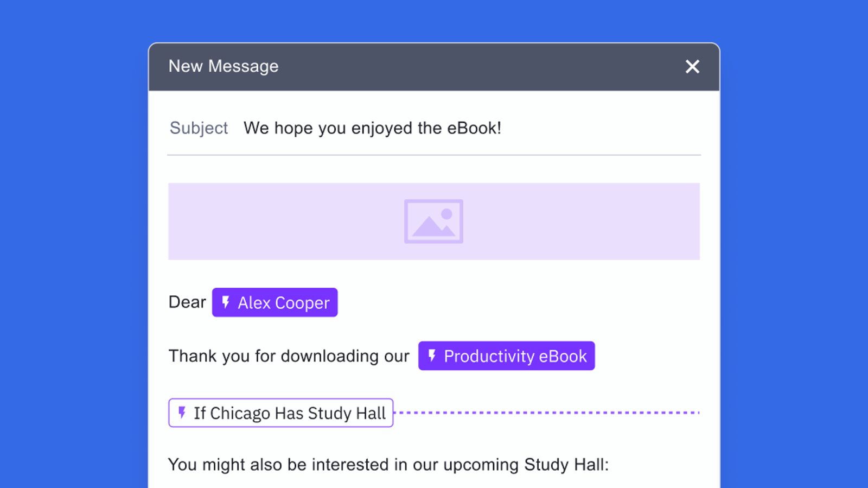Select the Productivity eBook token
Viewport: 868px width, 488px height.
click(515, 356)
